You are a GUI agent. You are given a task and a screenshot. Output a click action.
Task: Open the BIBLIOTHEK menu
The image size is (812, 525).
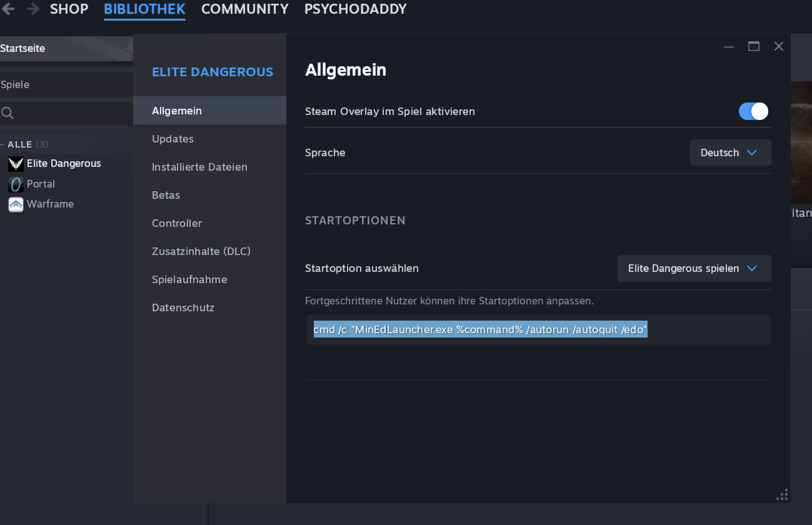pyautogui.click(x=144, y=9)
